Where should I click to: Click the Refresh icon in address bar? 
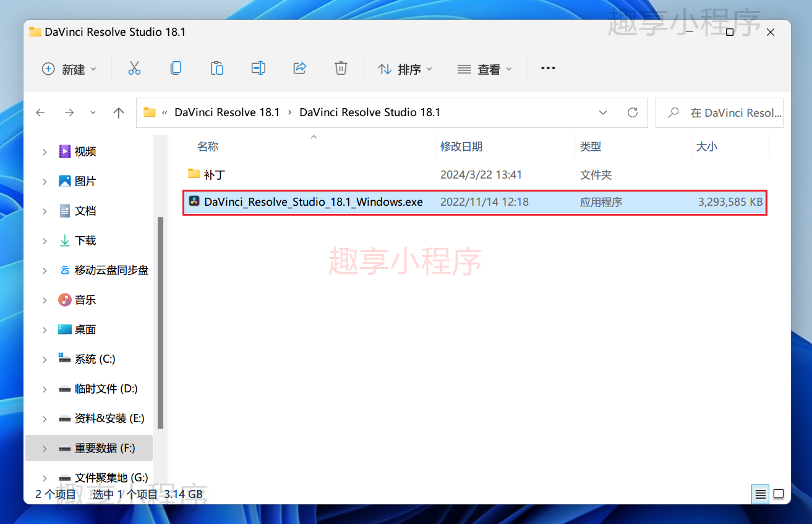coord(633,112)
